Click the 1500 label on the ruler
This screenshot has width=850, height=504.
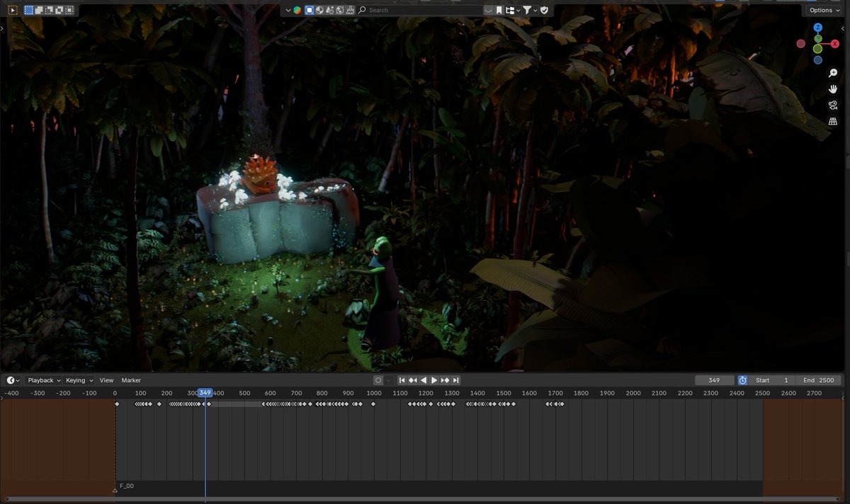tap(504, 393)
